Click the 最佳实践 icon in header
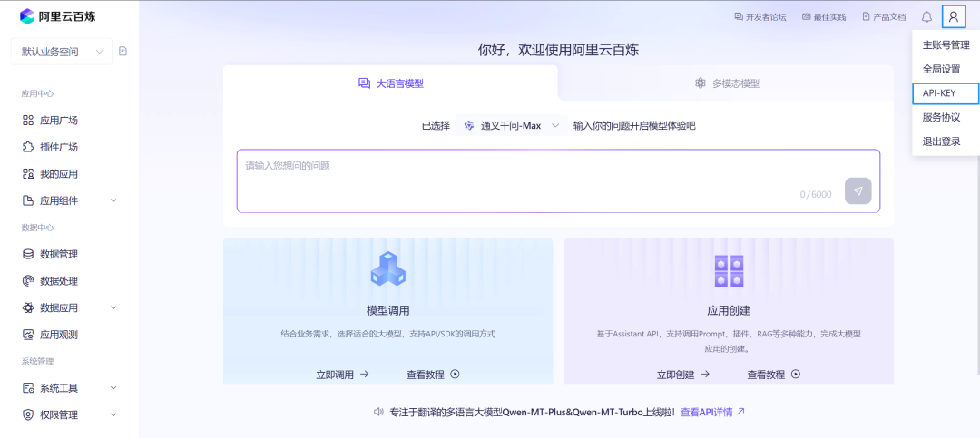 pyautogui.click(x=807, y=17)
